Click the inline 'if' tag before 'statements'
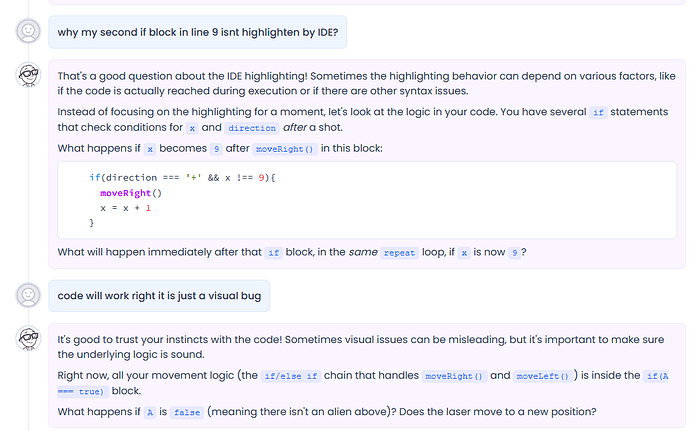The image size is (690, 431). [x=598, y=112]
